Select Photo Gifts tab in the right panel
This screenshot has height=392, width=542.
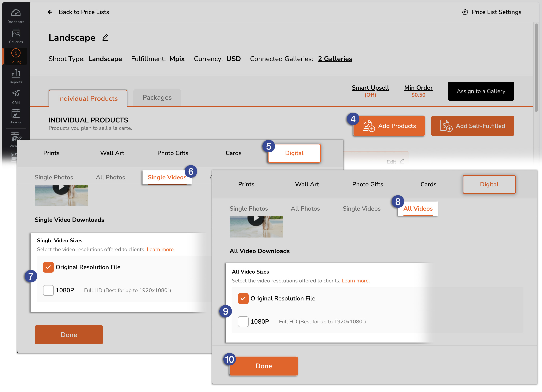pyautogui.click(x=368, y=184)
